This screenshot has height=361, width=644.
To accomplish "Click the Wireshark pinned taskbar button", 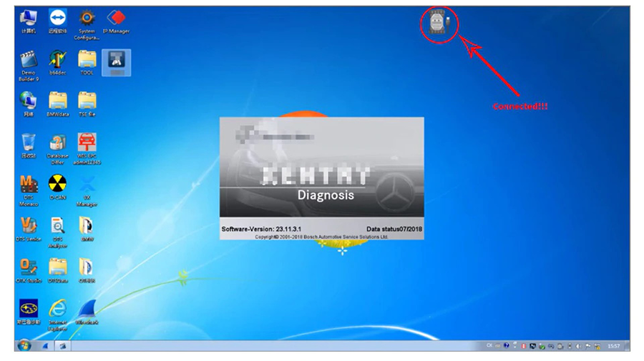I will [46, 346].
